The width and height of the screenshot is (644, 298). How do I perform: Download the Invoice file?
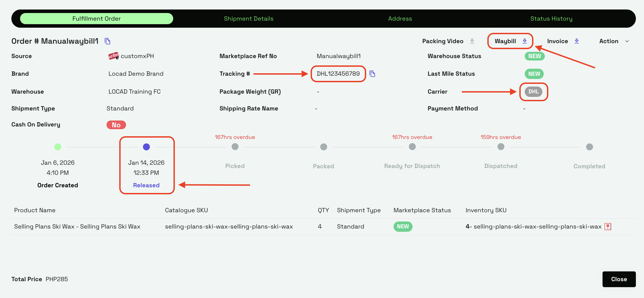click(577, 41)
